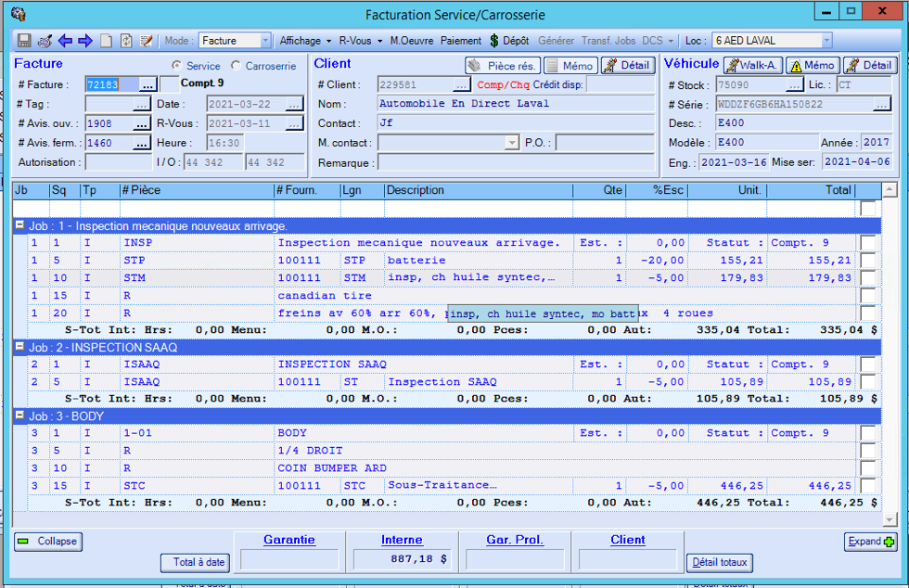This screenshot has width=909, height=588.
Task: Click the Détail totaux button
Action: pyautogui.click(x=720, y=562)
